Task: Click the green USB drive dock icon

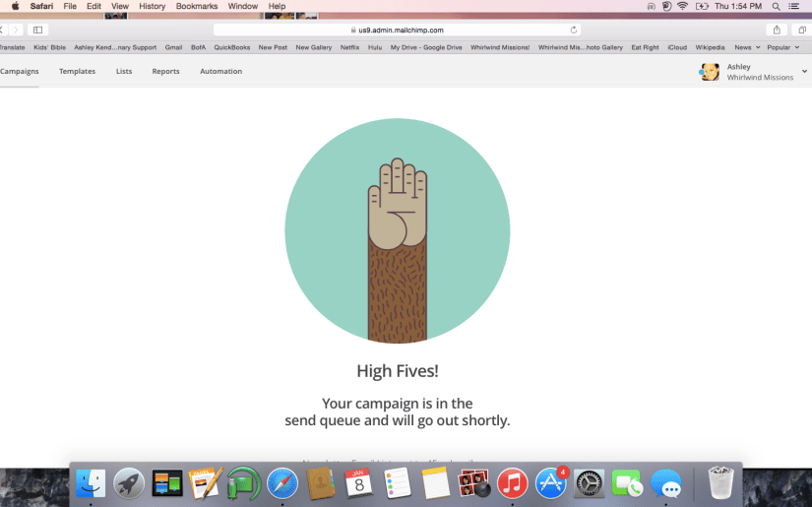Action: point(243,483)
